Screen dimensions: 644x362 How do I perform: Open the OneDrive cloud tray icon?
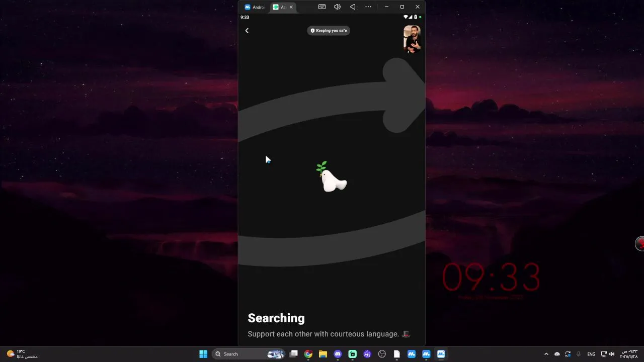(557, 354)
